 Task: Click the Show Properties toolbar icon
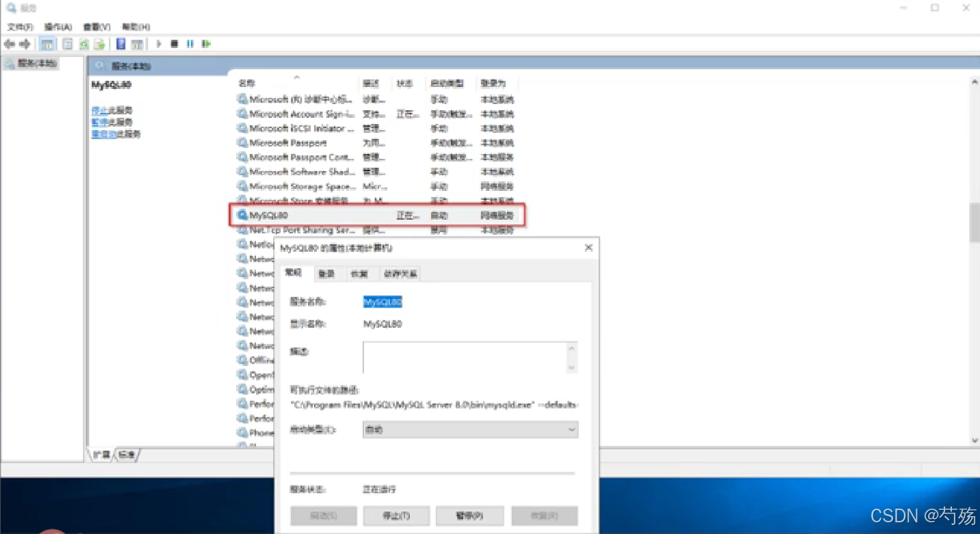tap(66, 44)
